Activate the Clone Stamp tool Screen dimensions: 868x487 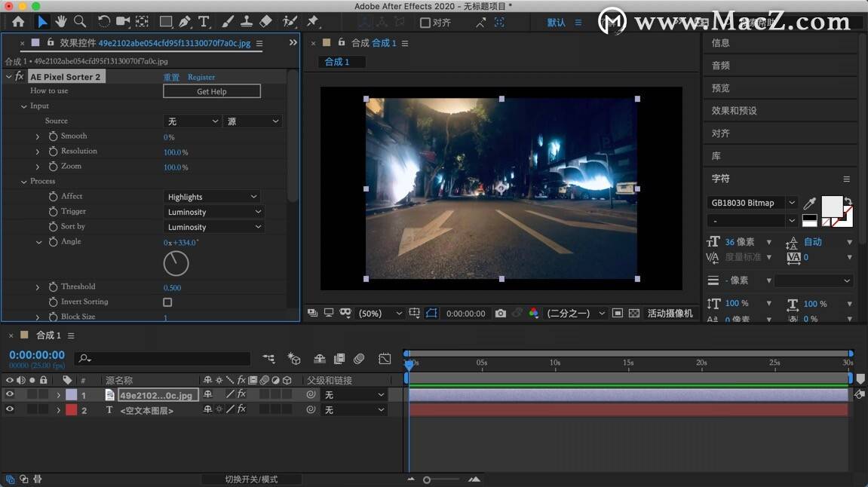(x=247, y=22)
